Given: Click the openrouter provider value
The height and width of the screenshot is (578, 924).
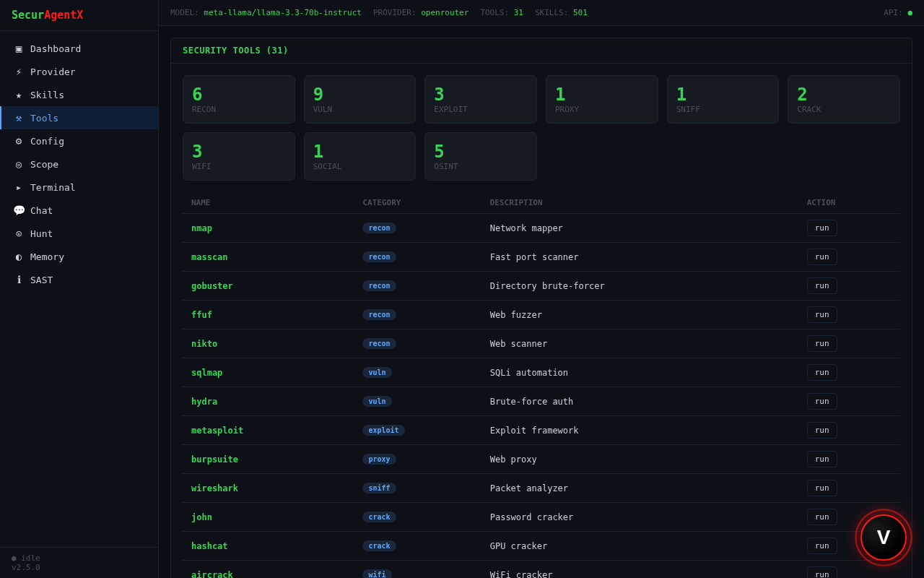Looking at the screenshot, I should 445,13.
